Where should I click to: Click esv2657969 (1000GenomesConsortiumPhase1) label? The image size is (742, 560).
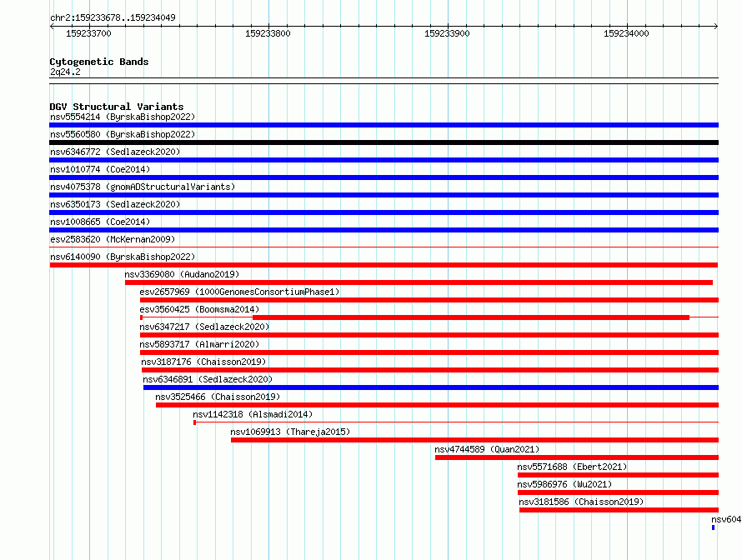point(239,292)
